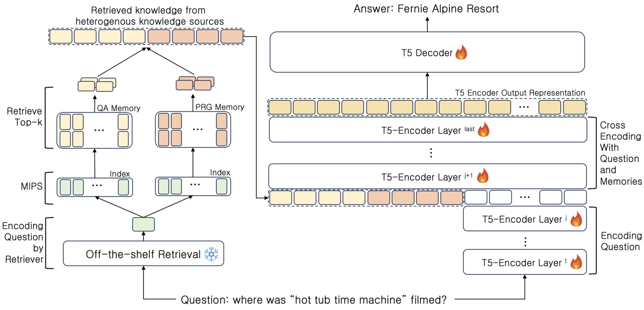Click the fire icon on T5 Decoder
The image size is (644, 310).
pyautogui.click(x=461, y=52)
